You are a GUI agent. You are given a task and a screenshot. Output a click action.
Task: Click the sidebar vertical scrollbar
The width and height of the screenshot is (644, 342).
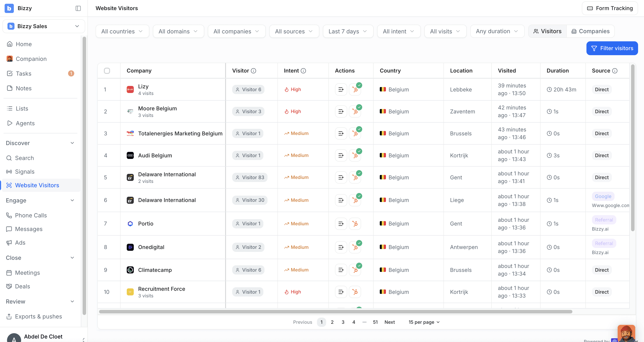[84, 176]
